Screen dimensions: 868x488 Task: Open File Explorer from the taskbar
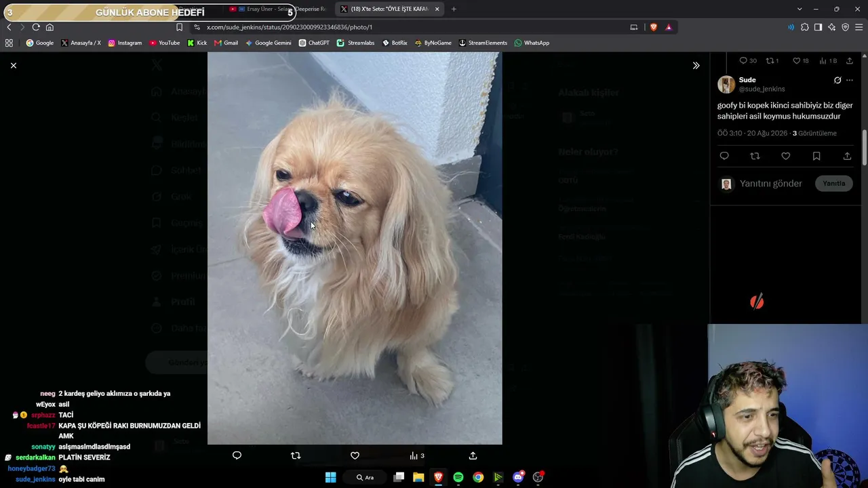(x=418, y=477)
